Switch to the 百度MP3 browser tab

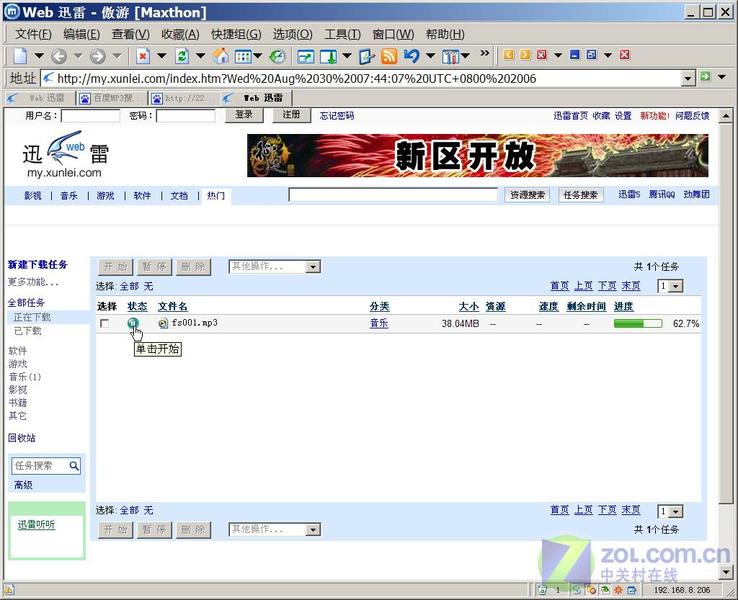point(112,98)
